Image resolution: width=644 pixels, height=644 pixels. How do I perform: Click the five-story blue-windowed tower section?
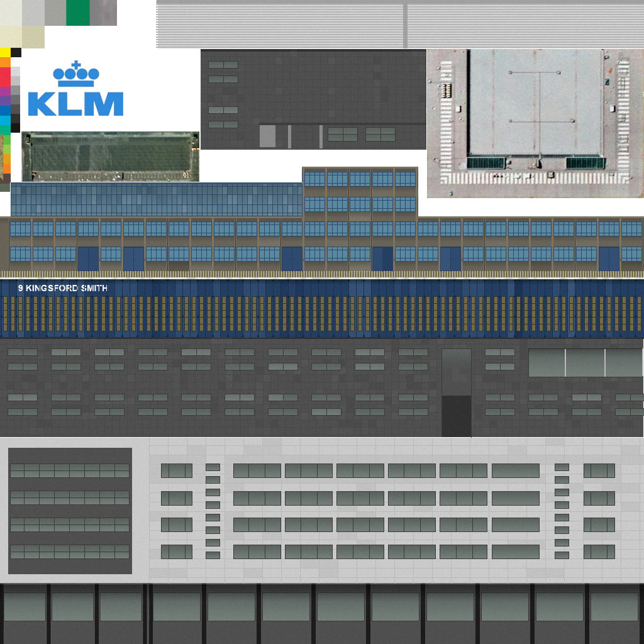360,219
